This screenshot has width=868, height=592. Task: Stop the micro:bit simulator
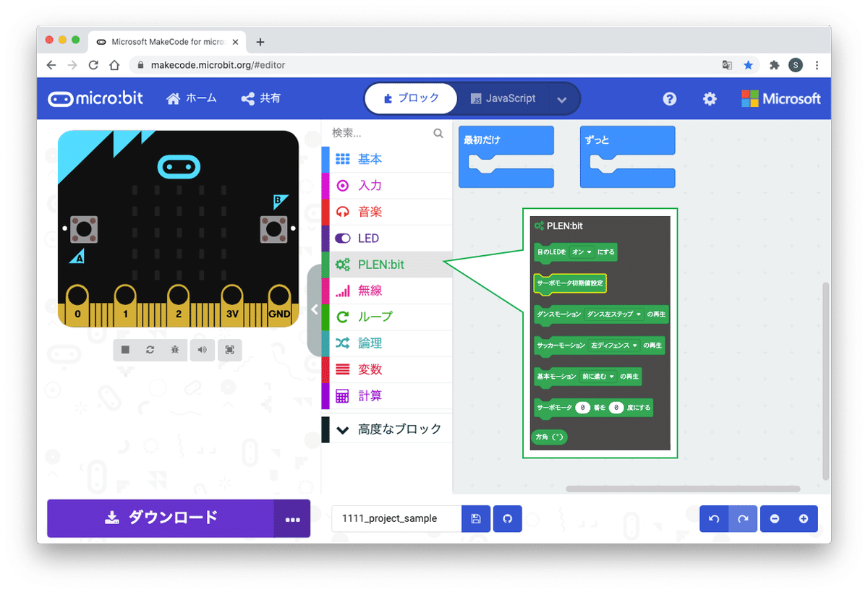[x=125, y=350]
